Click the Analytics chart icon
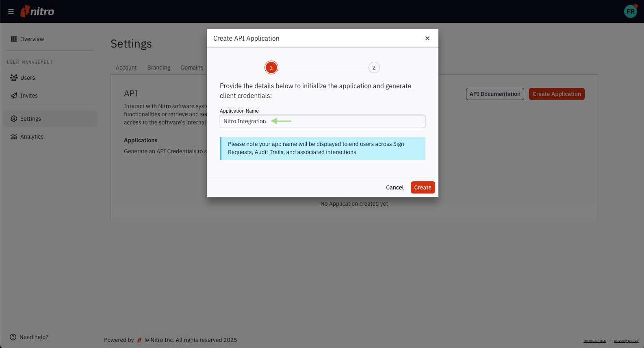644x348 pixels. tap(14, 137)
